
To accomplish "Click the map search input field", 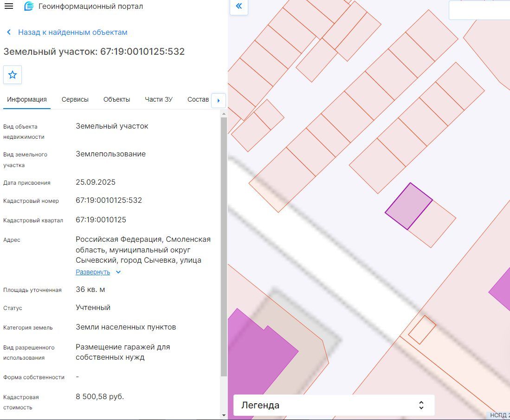I will pyautogui.click(x=479, y=10).
